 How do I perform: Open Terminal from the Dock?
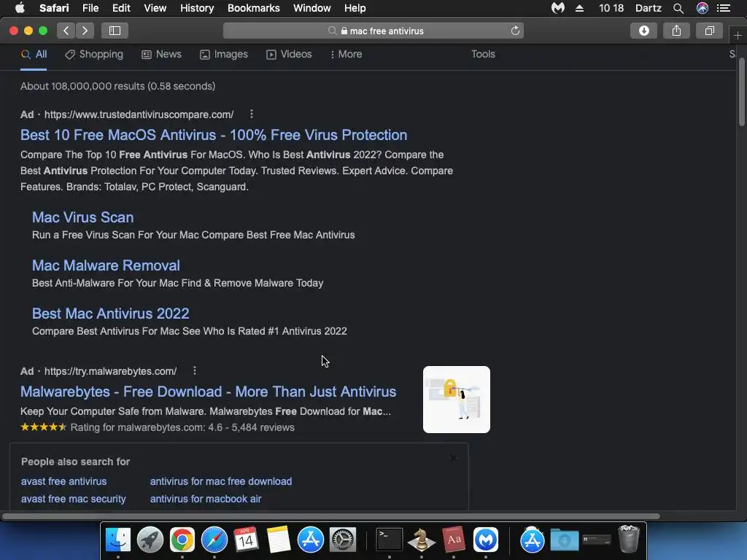pyautogui.click(x=390, y=540)
